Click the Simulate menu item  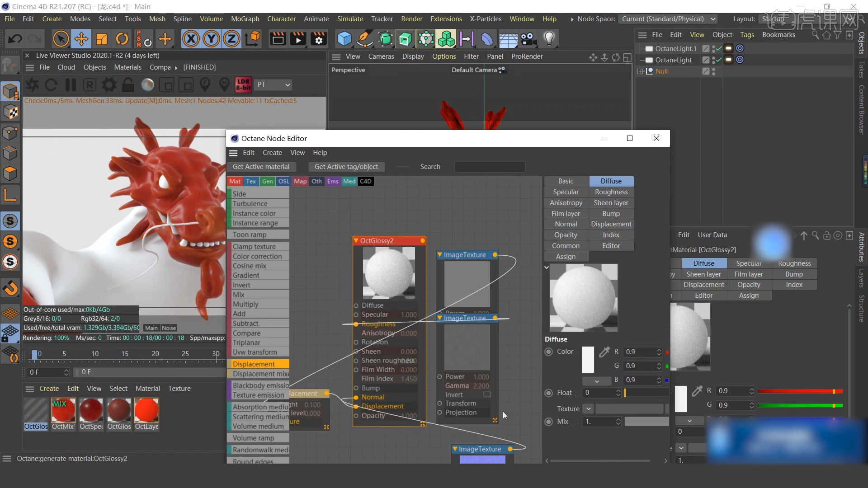point(350,19)
